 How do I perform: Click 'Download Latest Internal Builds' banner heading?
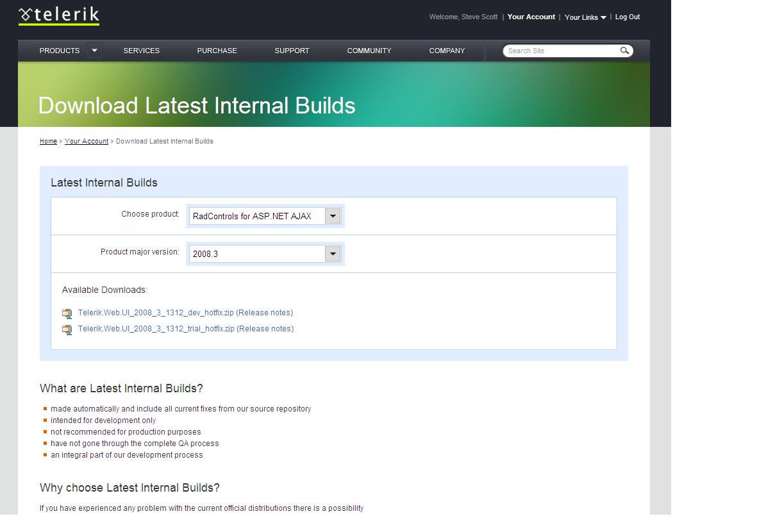[x=197, y=106]
